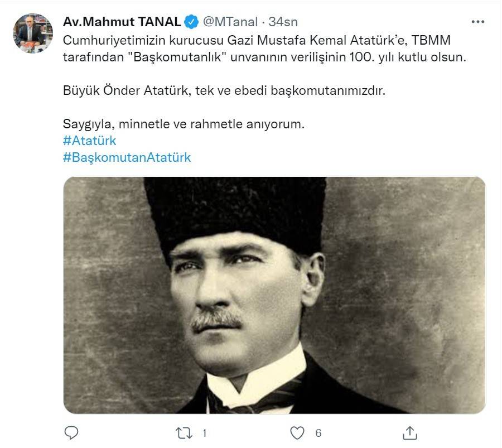The width and height of the screenshot is (502, 448).
Task: Follow the #BaşkomutanAtatürk hashtag
Action: [x=127, y=157]
